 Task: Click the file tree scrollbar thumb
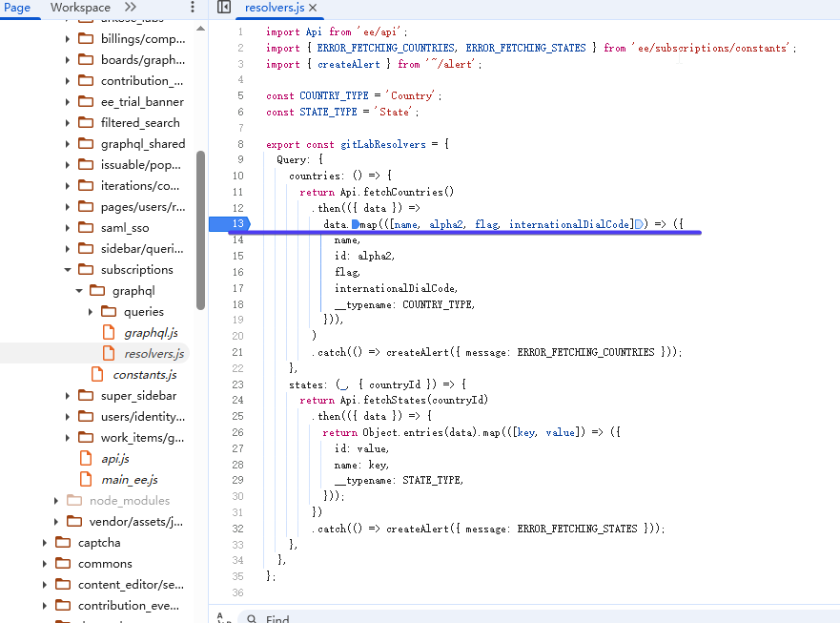[201, 231]
